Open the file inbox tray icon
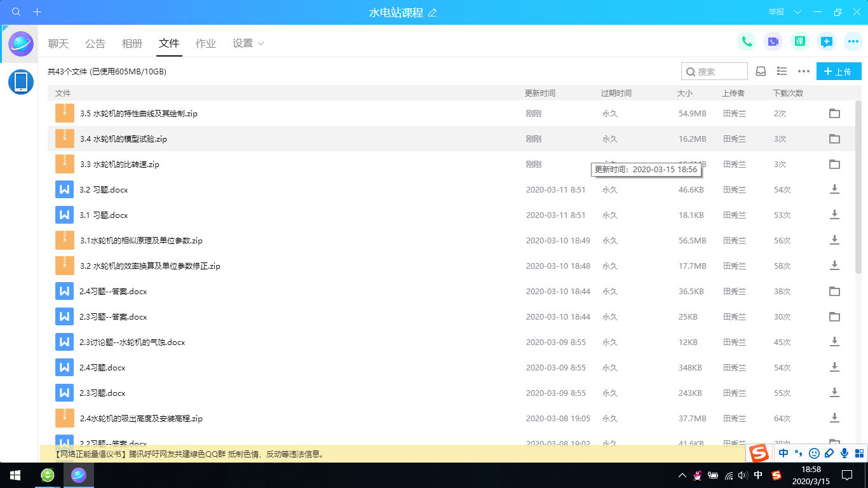This screenshot has height=488, width=868. click(x=761, y=71)
